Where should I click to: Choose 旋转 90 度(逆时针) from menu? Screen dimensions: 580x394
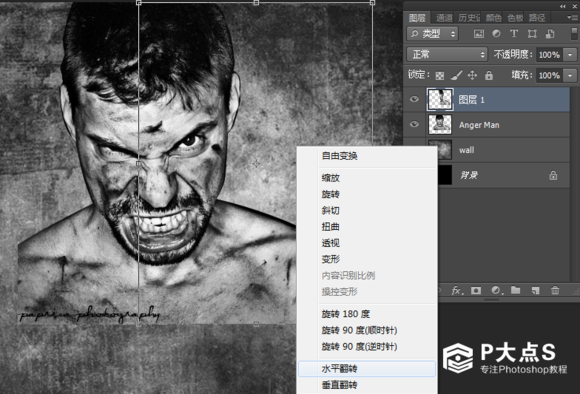click(367, 347)
